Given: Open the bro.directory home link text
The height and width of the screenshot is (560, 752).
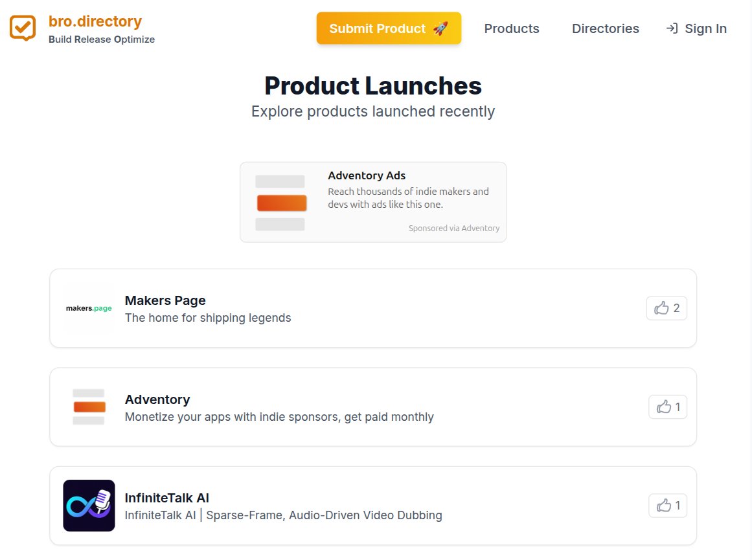Looking at the screenshot, I should 95,21.
